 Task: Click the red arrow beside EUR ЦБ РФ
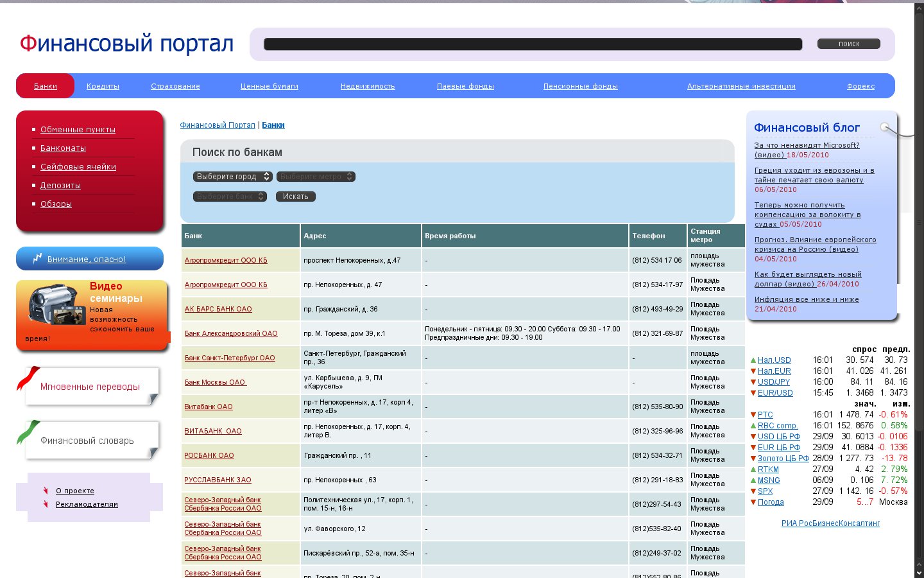(x=753, y=448)
